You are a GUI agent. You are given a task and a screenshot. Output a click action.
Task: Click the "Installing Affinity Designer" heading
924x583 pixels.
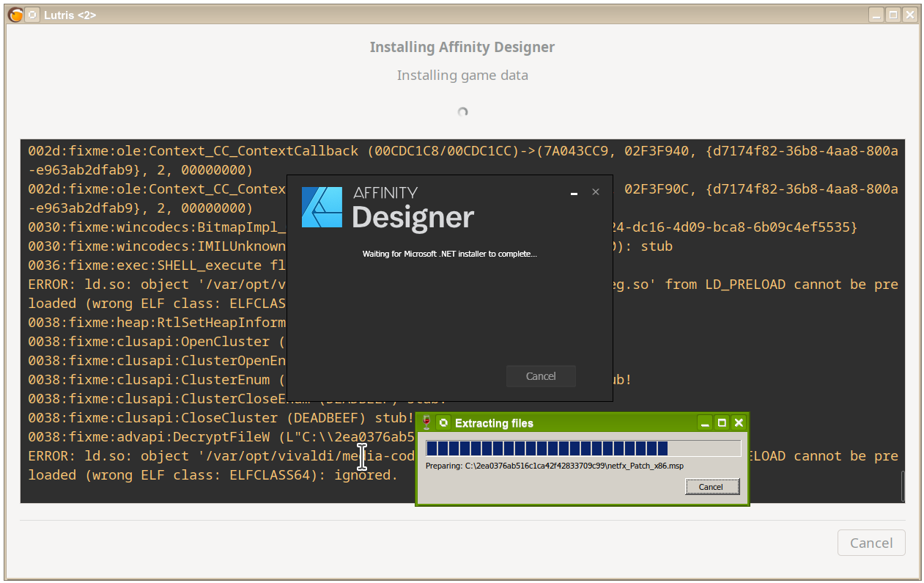coord(462,47)
